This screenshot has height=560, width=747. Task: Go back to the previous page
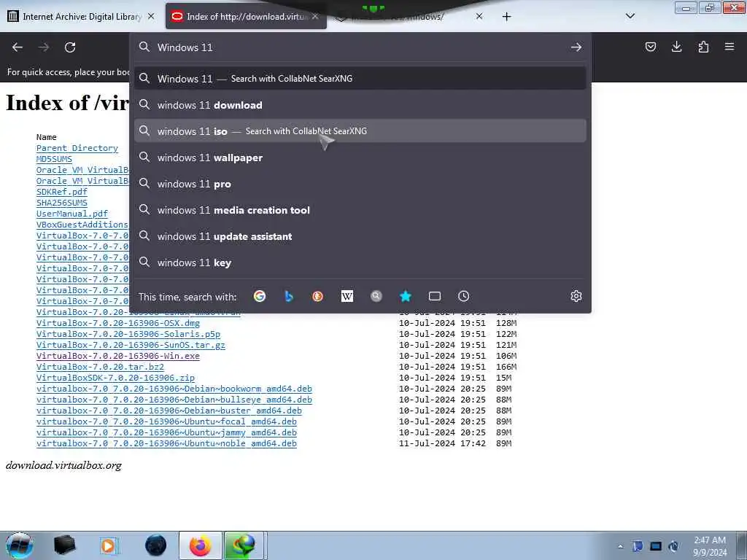[18, 47]
